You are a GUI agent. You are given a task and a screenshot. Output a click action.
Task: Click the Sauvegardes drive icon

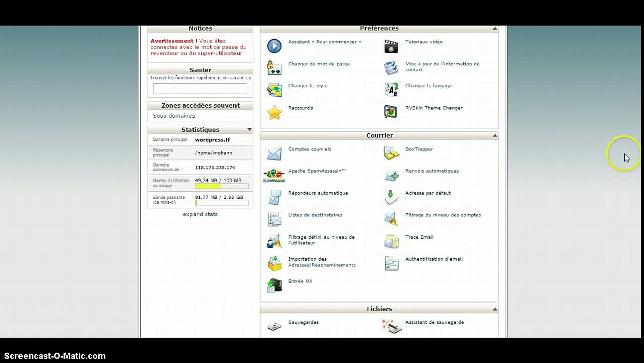click(x=274, y=326)
